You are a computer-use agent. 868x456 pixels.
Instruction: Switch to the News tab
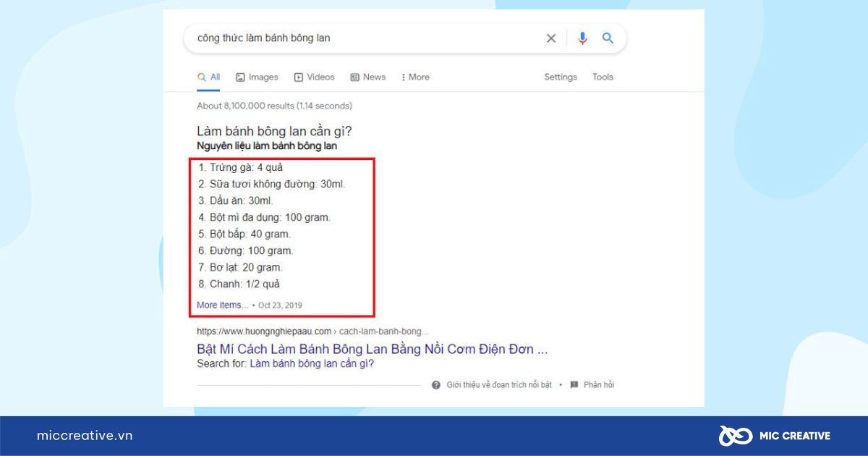point(368,77)
